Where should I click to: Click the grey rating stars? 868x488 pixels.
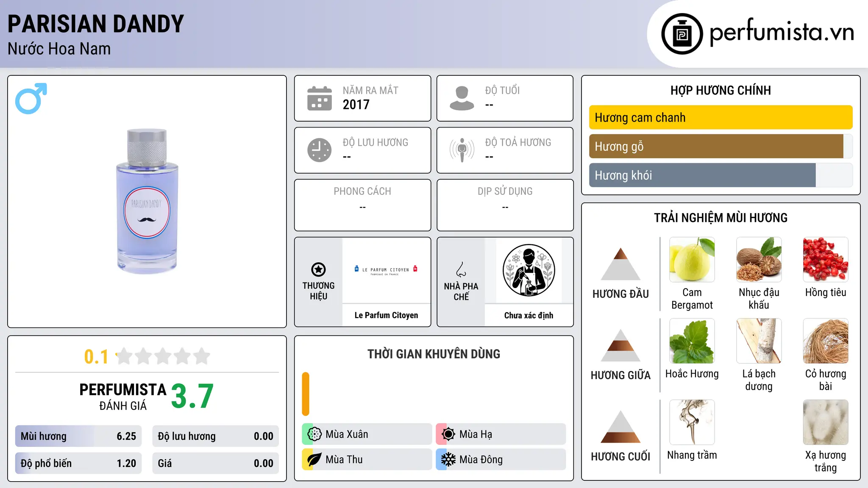point(163,356)
